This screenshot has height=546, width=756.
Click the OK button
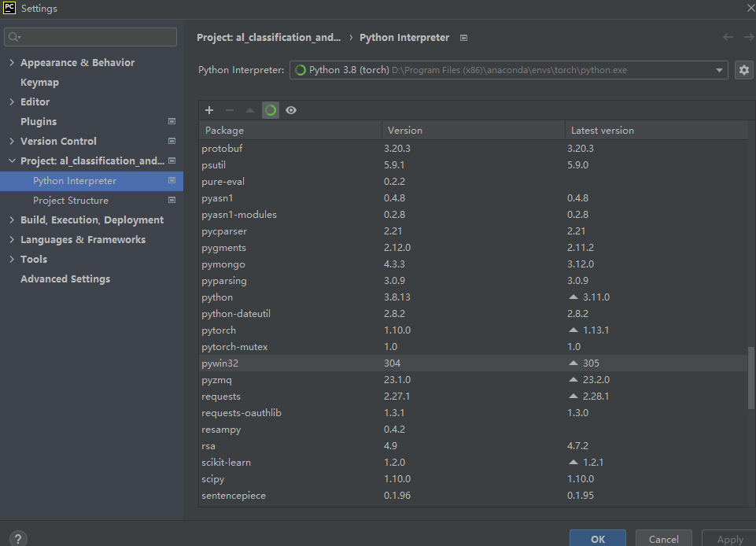[597, 538]
